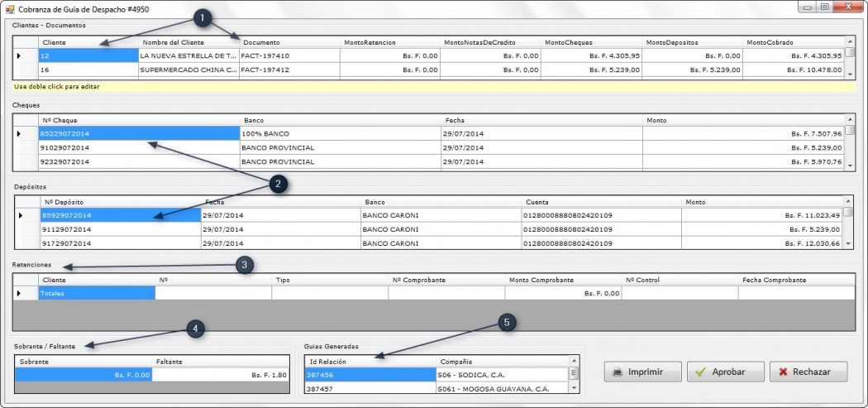Select cheque number 85229072014
The image size is (868, 408).
point(139,133)
